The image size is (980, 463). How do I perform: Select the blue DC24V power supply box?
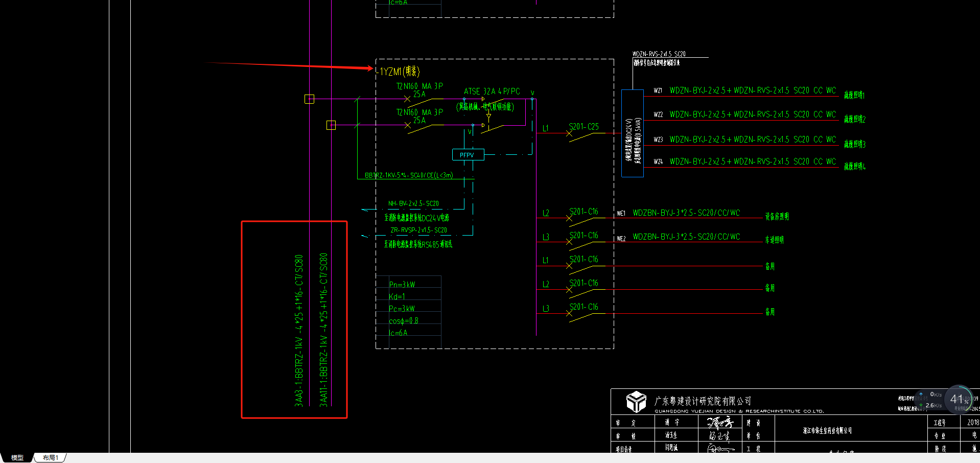coord(632,133)
